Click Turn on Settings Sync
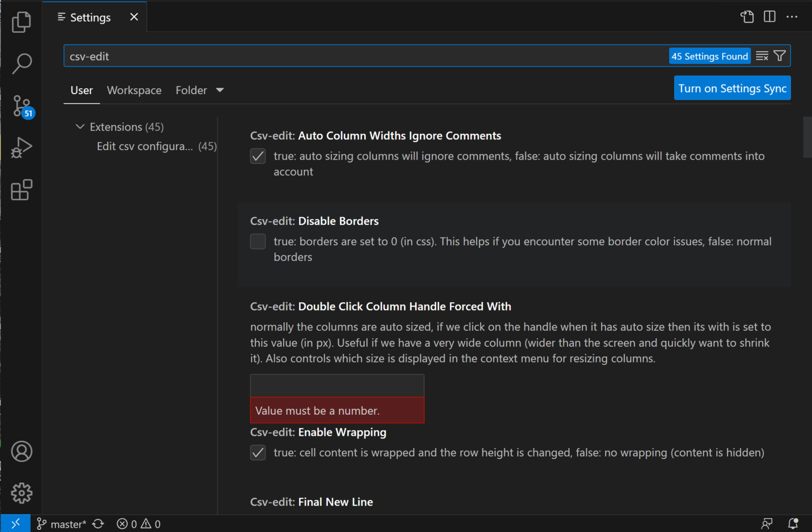This screenshot has width=812, height=532. coord(732,88)
